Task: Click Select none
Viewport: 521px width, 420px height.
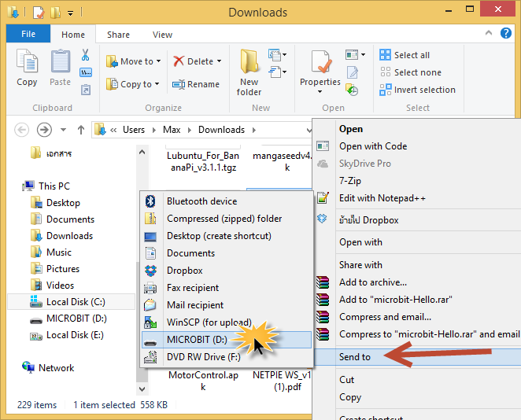Action: 410,72
